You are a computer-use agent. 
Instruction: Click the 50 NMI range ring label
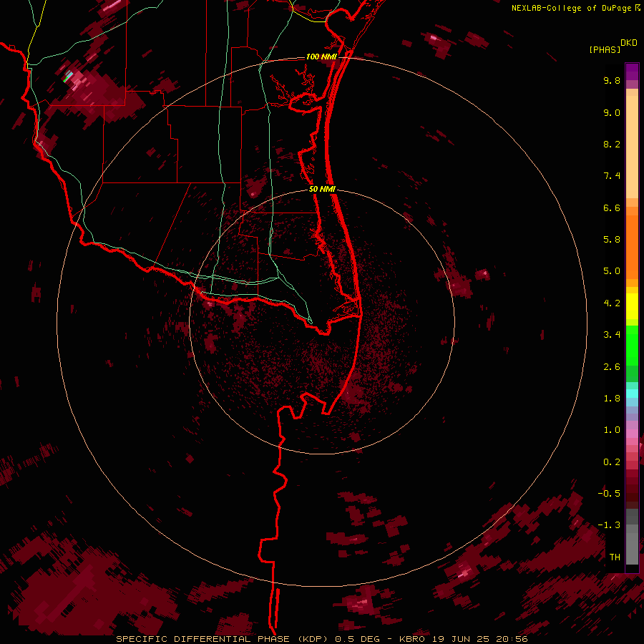322,189
